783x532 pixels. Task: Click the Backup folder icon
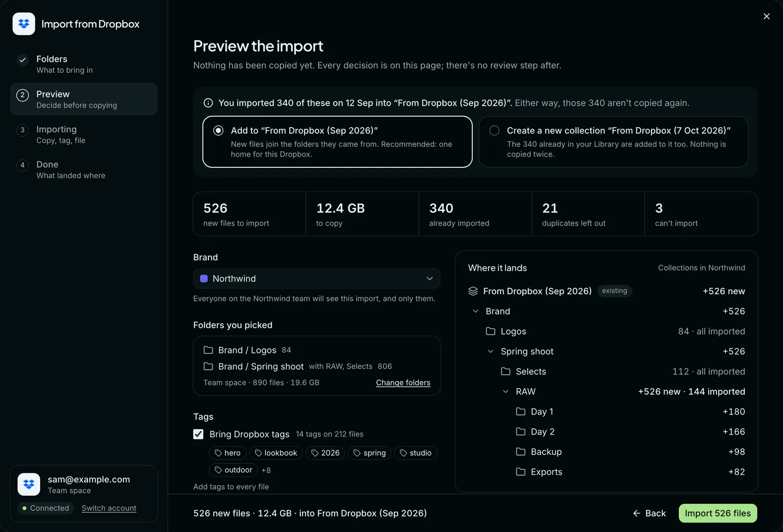(x=521, y=452)
